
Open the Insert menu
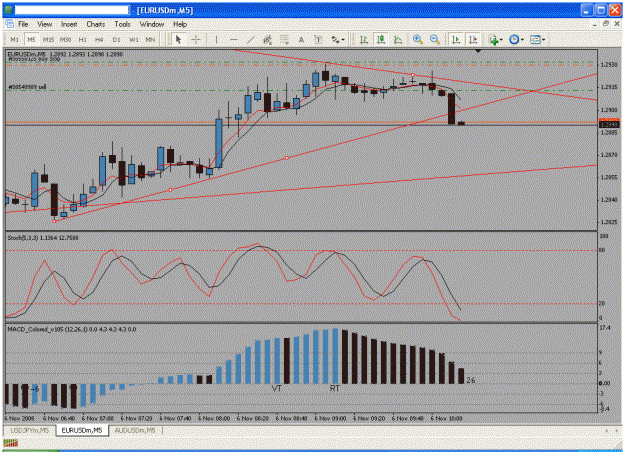[69, 24]
